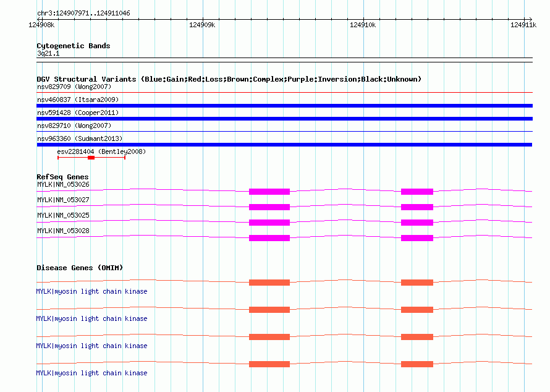Screen dimensions: 550x392
Task: Select the wider magenta exon of MYLK|NM_053027
Action: click(269, 207)
